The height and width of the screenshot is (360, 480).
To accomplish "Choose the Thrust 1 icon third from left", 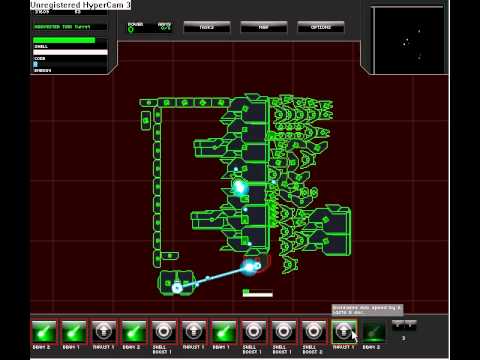I will coord(104,332).
